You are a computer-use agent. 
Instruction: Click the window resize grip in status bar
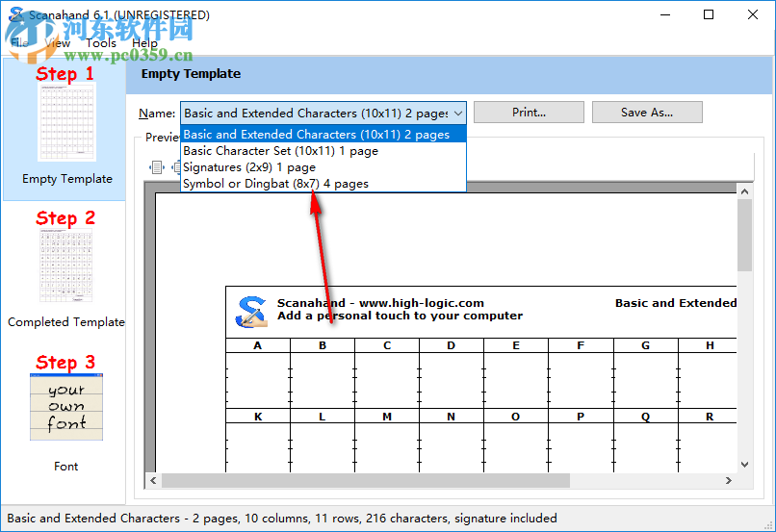(x=769, y=526)
